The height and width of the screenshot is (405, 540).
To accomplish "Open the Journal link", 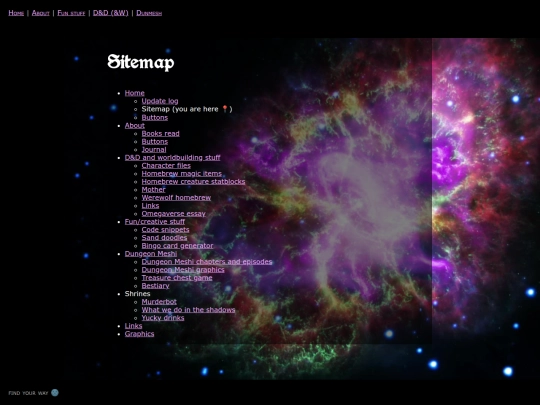I will click(x=154, y=149).
